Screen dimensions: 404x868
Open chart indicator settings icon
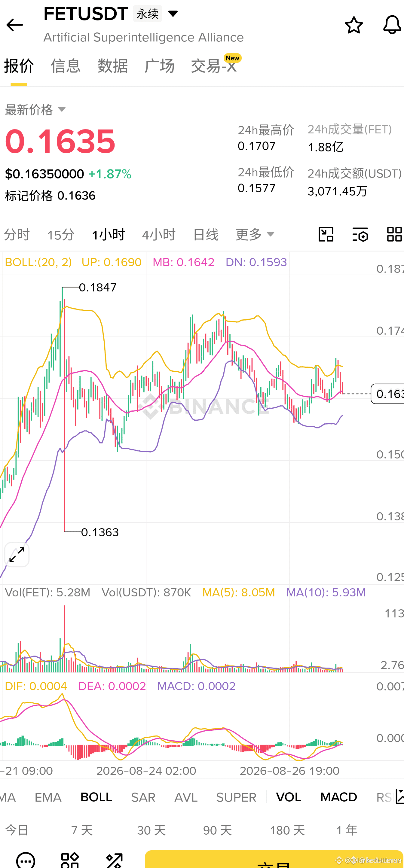360,234
